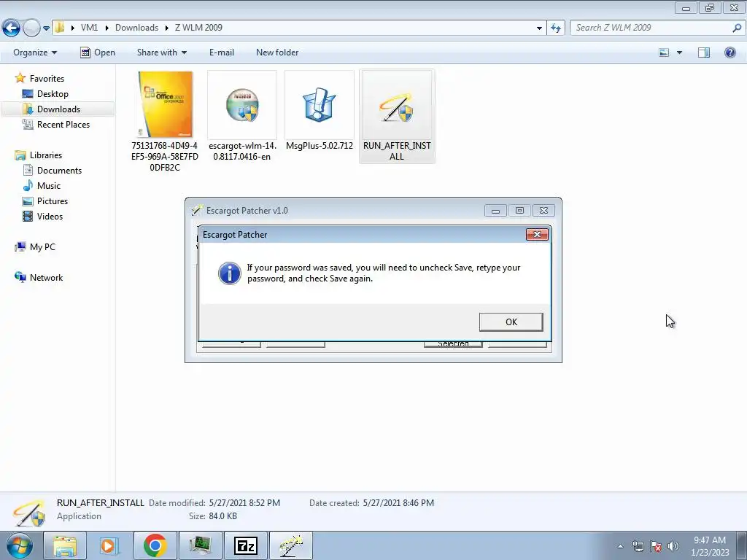The image size is (747, 560).
Task: Click the breadcrumb arrow before VM1
Action: tap(72, 28)
